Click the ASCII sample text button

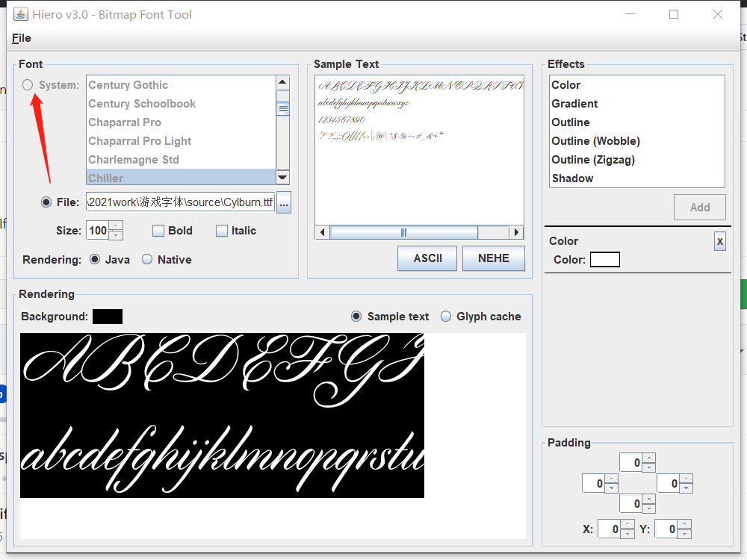(427, 258)
